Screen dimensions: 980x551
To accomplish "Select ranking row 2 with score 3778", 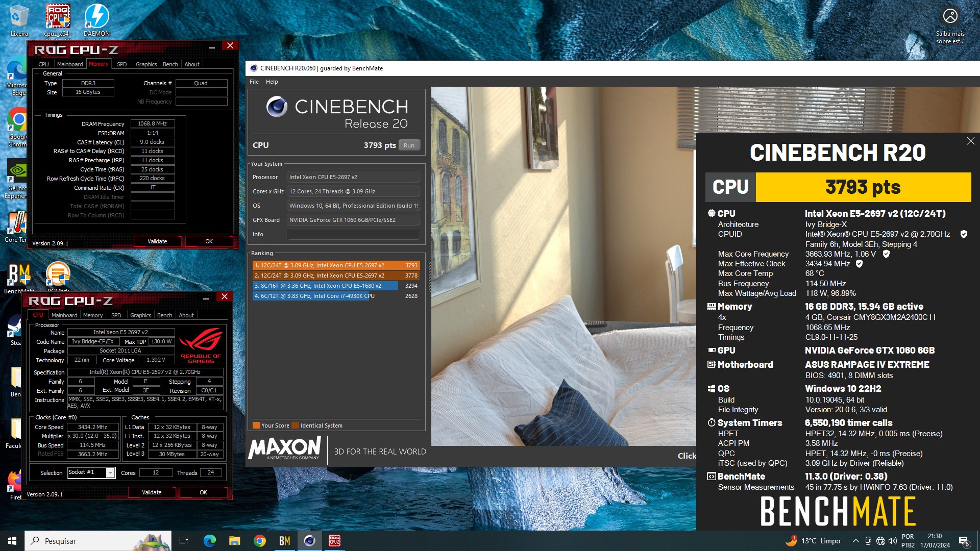I will [336, 275].
